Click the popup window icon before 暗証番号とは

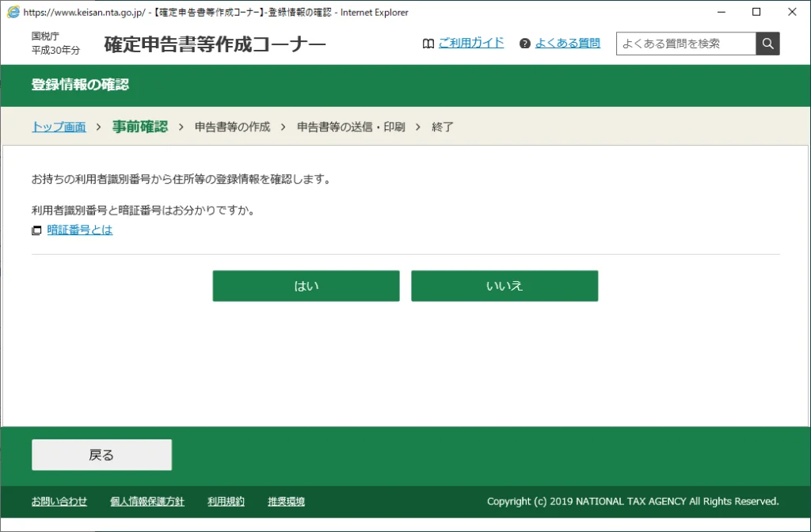[36, 230]
